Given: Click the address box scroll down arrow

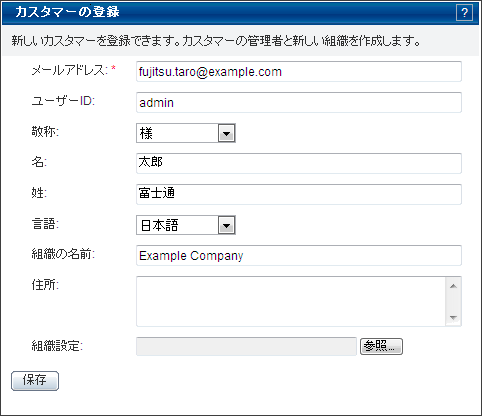Looking at the screenshot, I should (453, 317).
